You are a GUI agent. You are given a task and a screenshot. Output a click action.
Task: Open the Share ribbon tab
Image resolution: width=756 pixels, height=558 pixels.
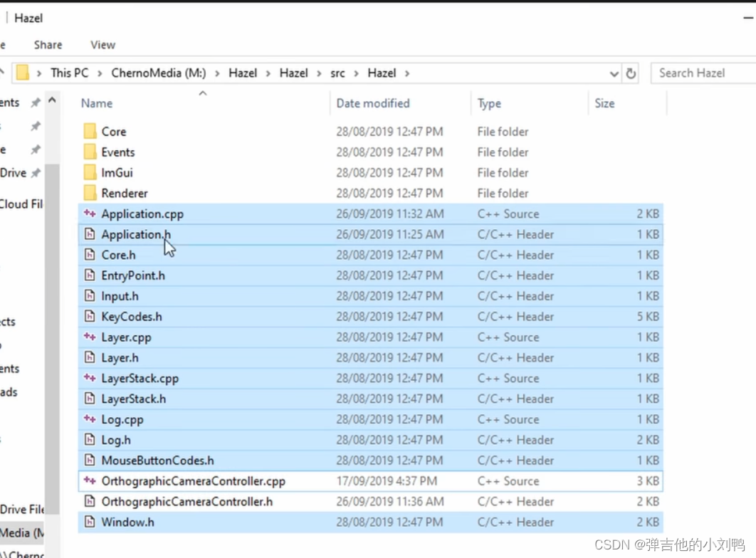coord(48,45)
